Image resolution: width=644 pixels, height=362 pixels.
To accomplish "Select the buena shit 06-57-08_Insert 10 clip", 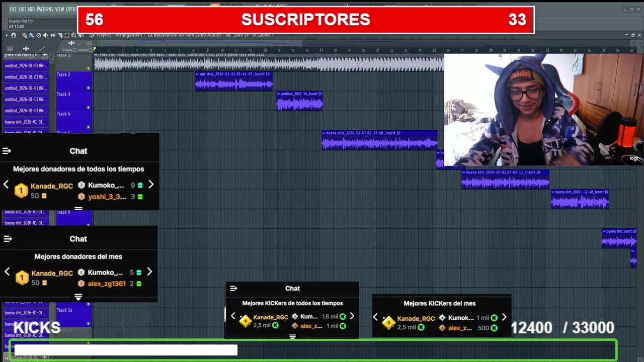I will pos(379,140).
